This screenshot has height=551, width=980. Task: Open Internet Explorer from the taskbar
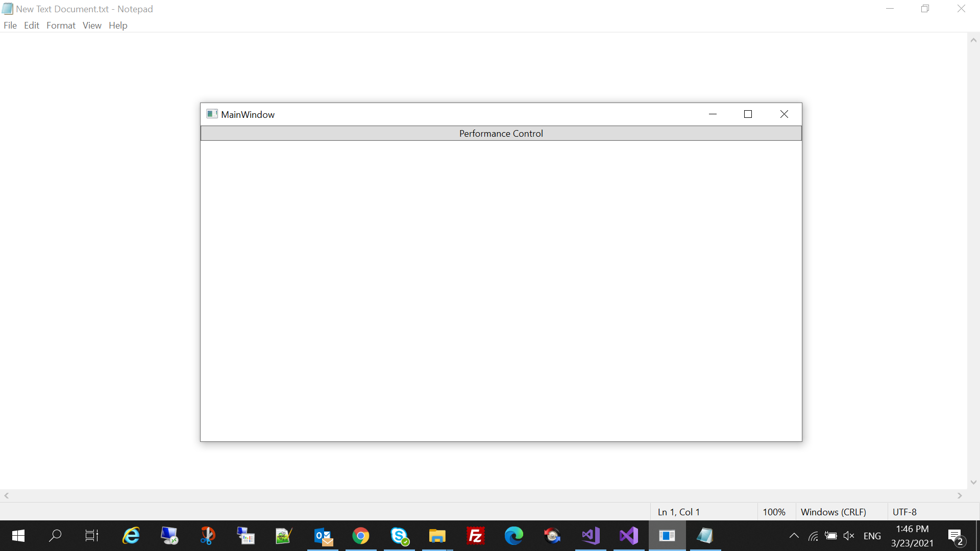(131, 536)
